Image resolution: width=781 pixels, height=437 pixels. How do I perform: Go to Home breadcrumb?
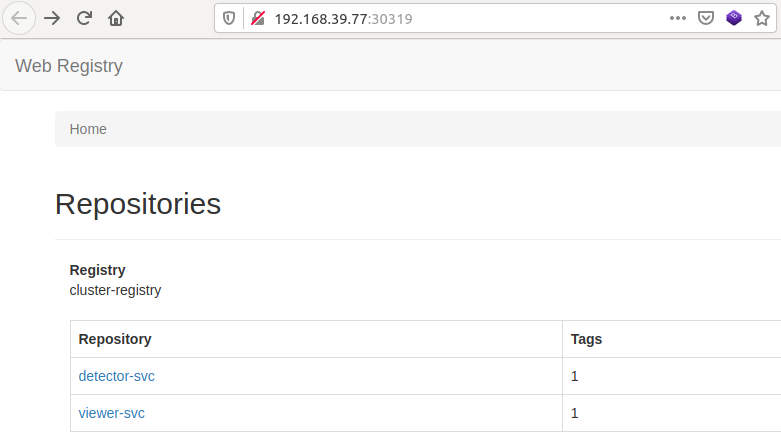click(x=88, y=129)
